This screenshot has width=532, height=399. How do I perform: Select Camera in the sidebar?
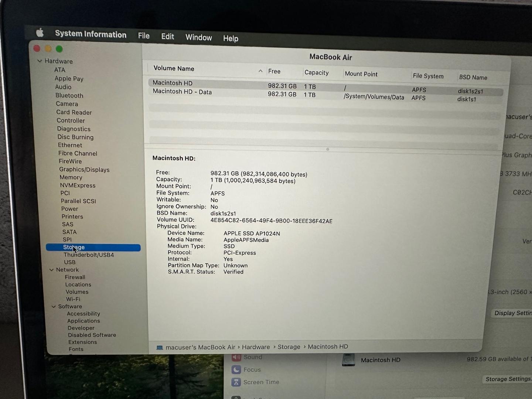tap(67, 104)
